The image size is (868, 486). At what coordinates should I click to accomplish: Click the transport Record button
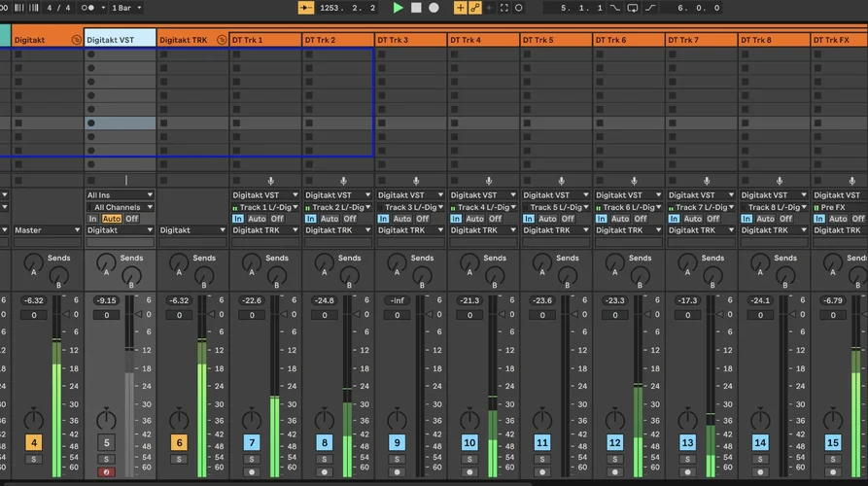[434, 8]
